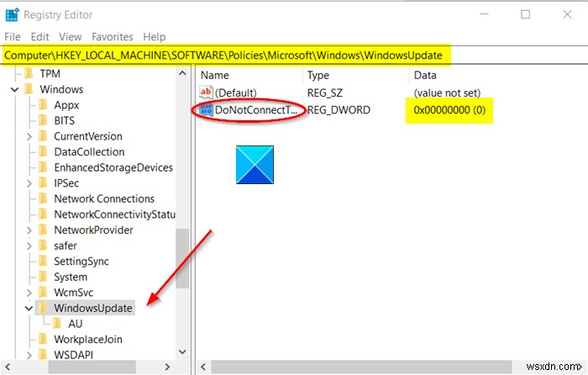Click the Registry Editor title bar icon
Viewport: 588px width, 375px height.
click(x=12, y=14)
